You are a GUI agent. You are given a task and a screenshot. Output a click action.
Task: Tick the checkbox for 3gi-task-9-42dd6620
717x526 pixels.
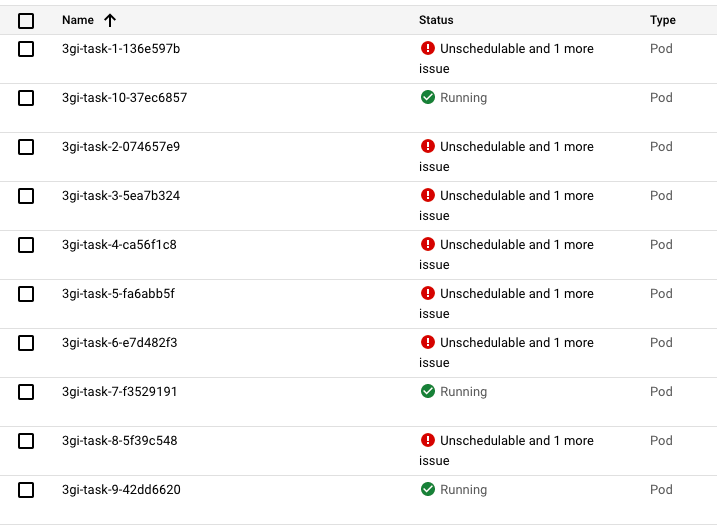pos(26,490)
